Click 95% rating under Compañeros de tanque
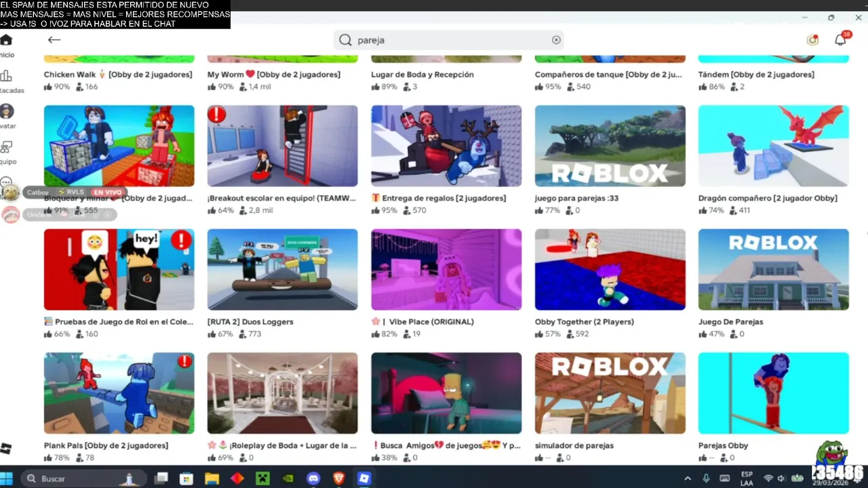The width and height of the screenshot is (868, 488). coord(548,87)
